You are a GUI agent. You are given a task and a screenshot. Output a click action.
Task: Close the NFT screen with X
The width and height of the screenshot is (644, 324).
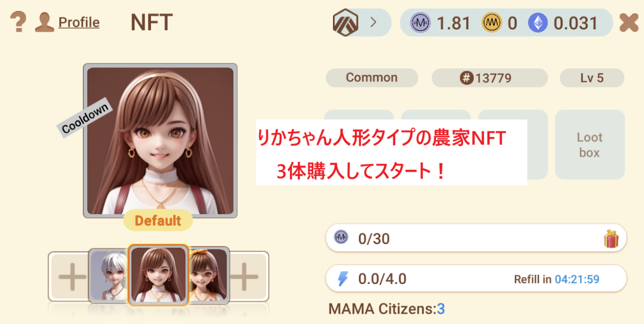629,23
